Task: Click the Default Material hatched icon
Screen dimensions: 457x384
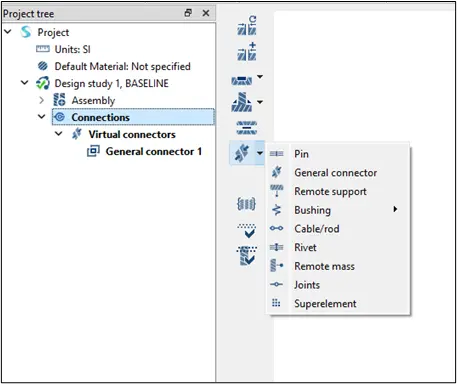Action: pos(43,66)
